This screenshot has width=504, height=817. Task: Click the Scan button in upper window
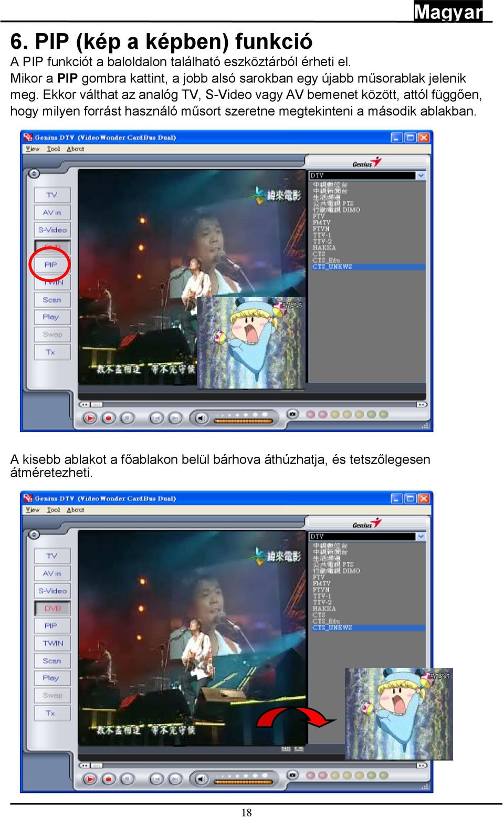click(52, 300)
